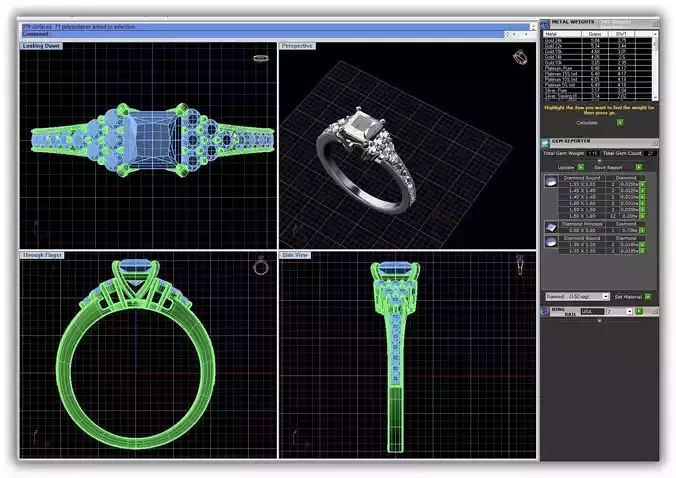The image size is (676, 478).
Task: Click the command history scroll arrow at top right
Action: coord(533,27)
